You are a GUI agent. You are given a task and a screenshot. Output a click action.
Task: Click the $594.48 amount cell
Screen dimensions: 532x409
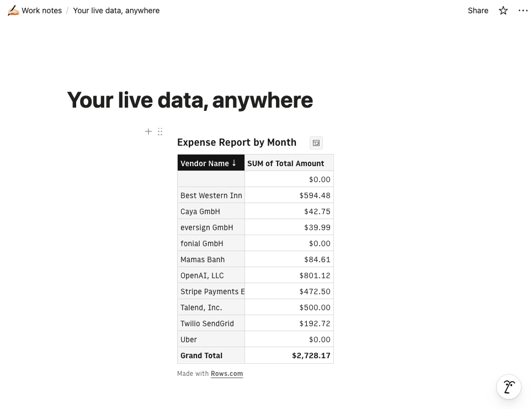[x=289, y=195]
